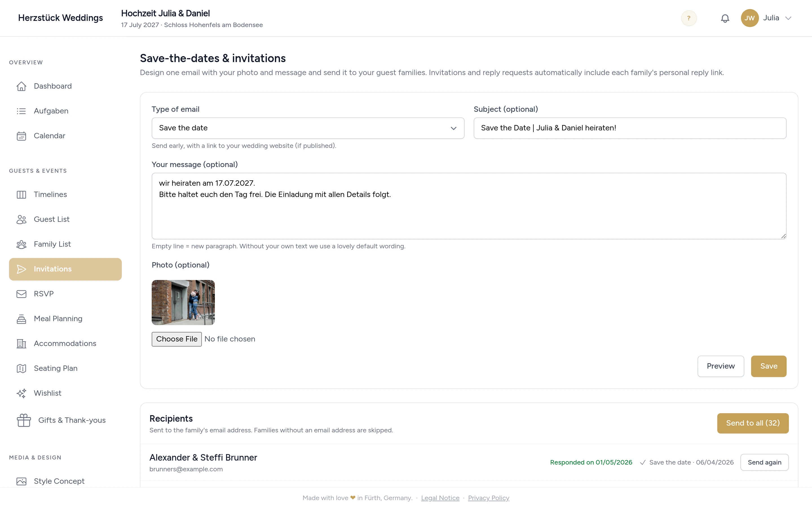Click the Aufgaben list icon
812x508 pixels.
tap(21, 111)
